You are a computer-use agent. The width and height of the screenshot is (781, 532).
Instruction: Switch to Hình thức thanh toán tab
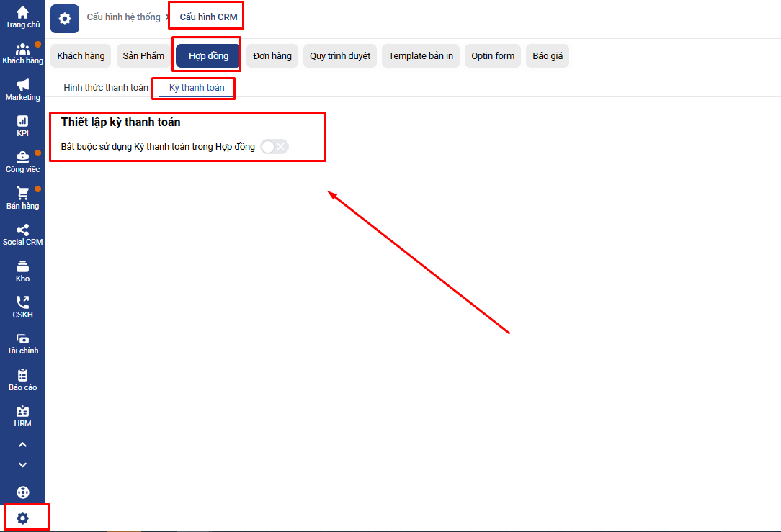point(106,88)
